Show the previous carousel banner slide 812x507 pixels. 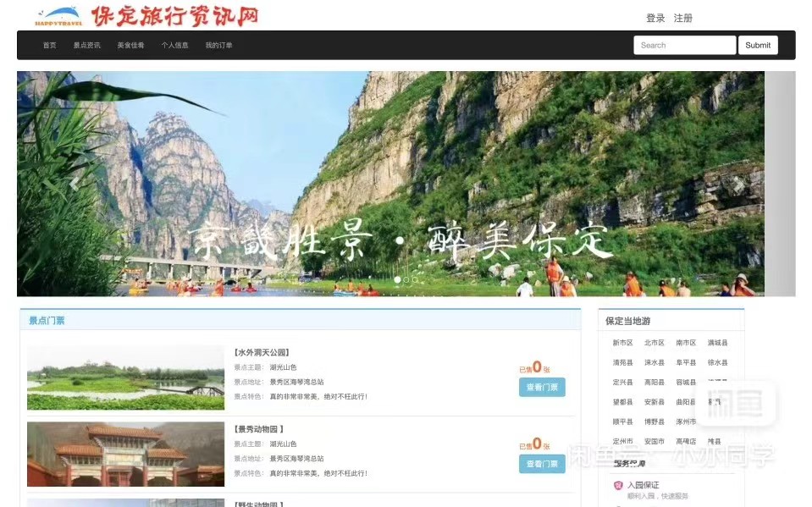pos(75,184)
